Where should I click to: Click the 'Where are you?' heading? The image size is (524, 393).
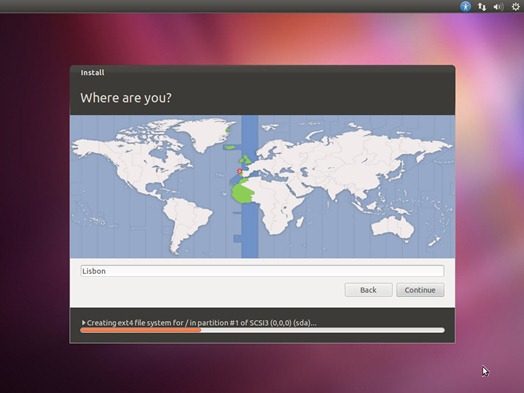[x=126, y=98]
